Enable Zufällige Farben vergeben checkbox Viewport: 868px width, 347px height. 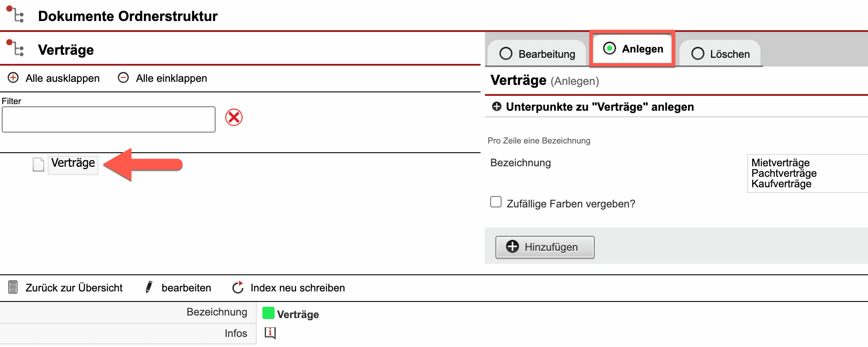(496, 202)
